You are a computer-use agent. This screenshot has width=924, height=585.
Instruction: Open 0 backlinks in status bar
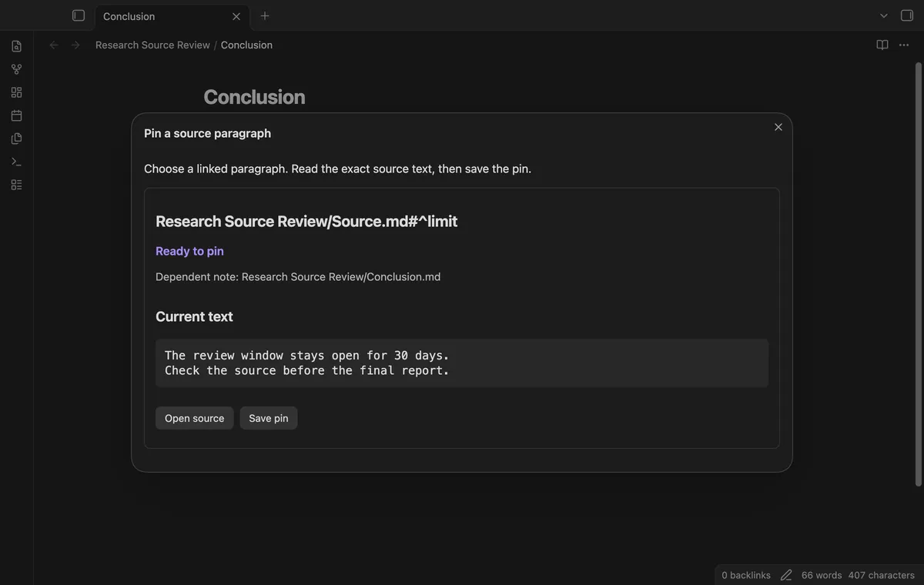[x=746, y=575]
